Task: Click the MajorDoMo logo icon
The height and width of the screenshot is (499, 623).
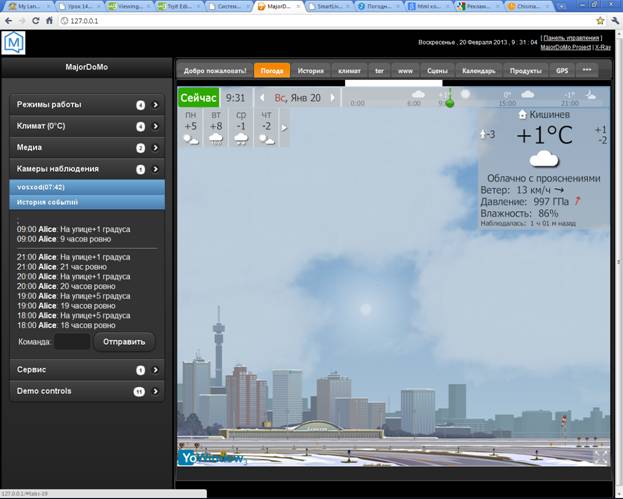Action: (x=14, y=43)
